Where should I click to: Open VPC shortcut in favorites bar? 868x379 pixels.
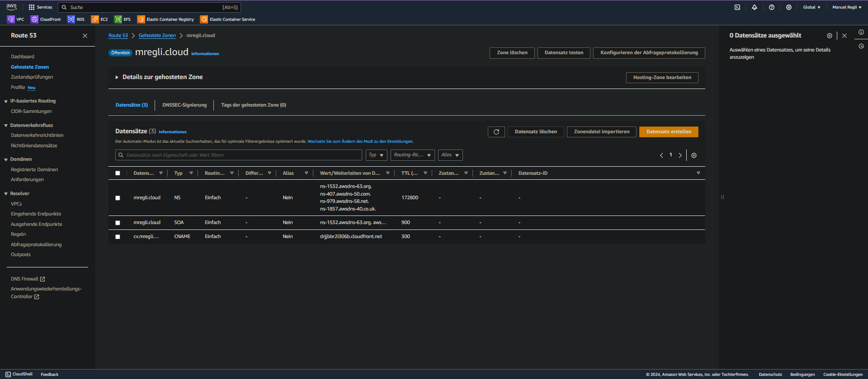(x=16, y=19)
